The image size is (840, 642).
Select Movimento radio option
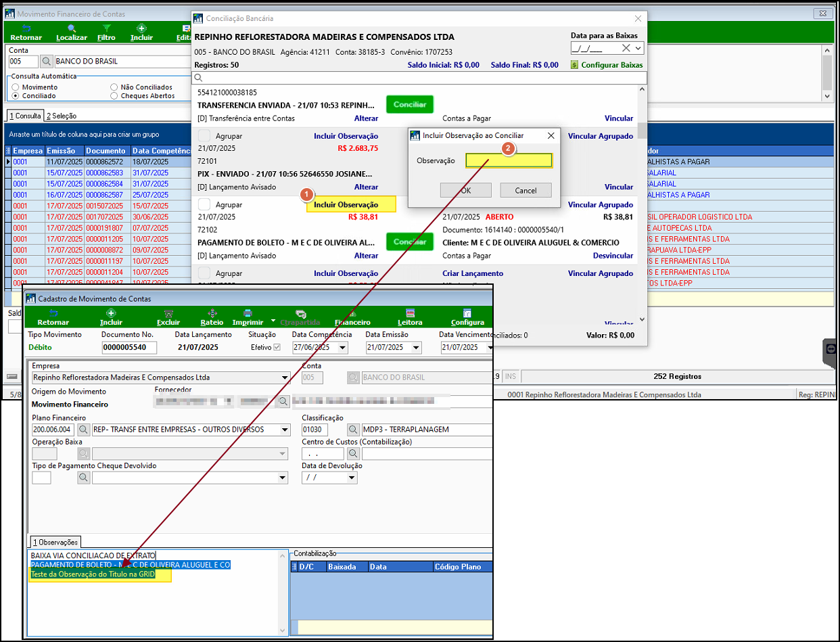[16, 87]
